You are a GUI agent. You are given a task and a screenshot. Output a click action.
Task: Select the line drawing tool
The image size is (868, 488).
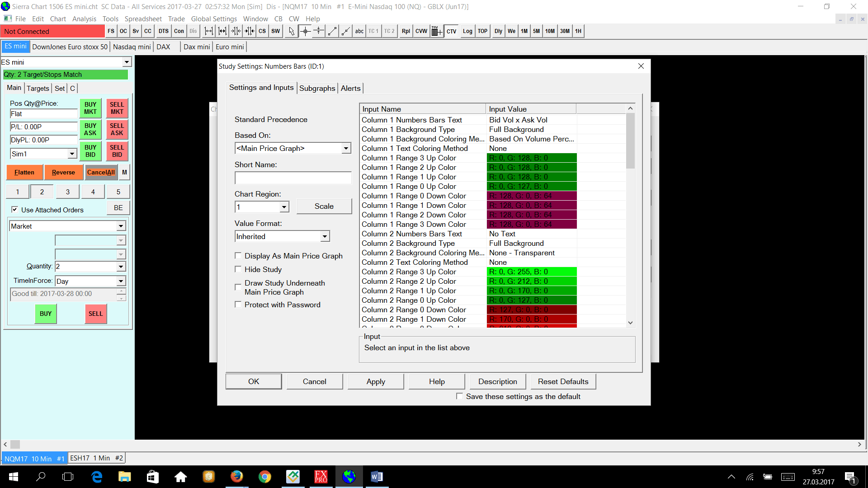[332, 31]
